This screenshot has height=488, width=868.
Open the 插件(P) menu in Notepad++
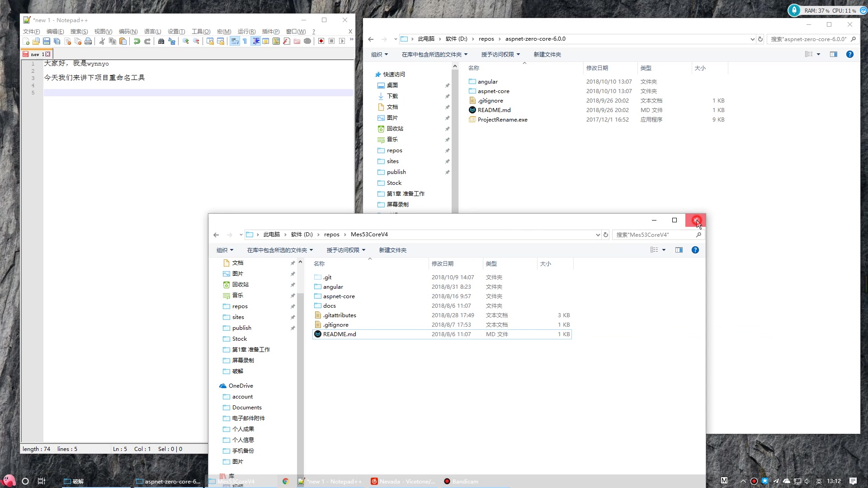click(271, 31)
